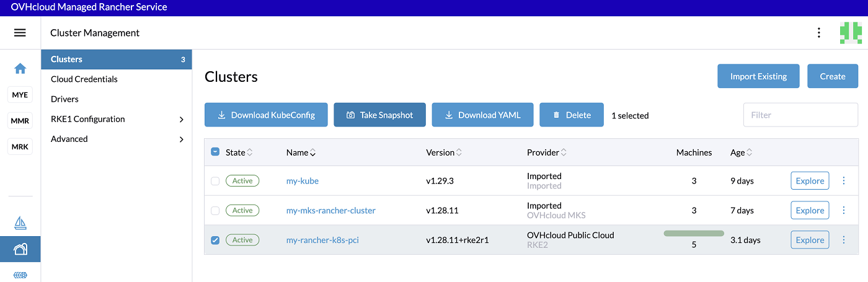The height and width of the screenshot is (282, 868).
Task: Toggle the select-all clusters checkbox
Action: (215, 152)
